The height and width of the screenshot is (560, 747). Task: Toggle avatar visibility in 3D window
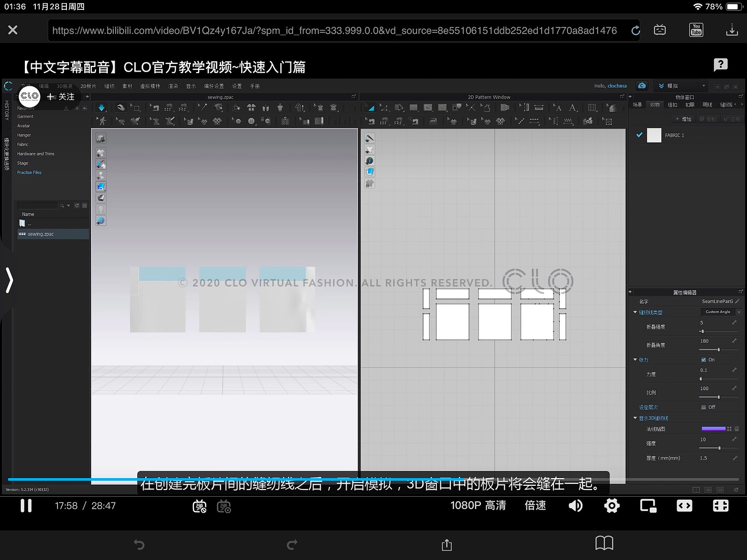[x=101, y=175]
